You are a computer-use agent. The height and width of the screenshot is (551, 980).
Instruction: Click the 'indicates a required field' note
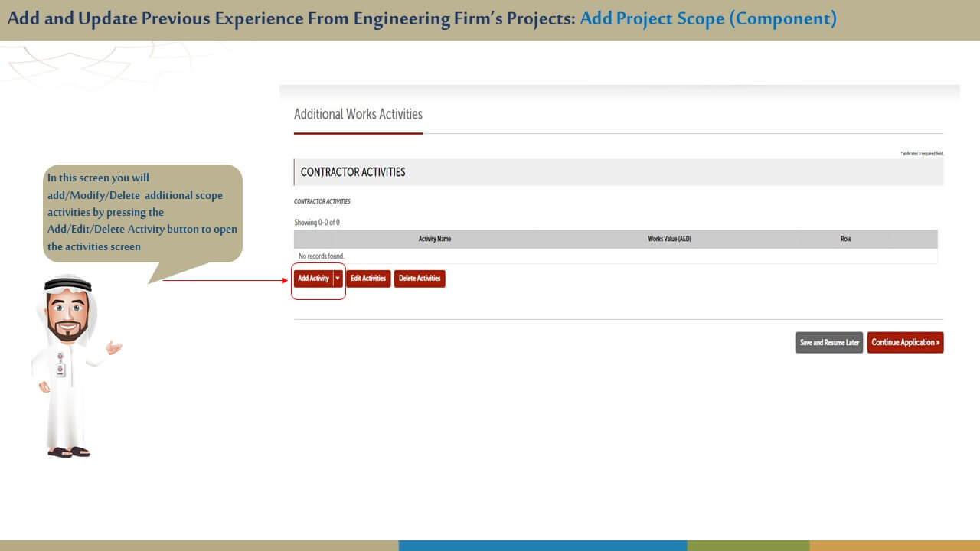tap(922, 154)
